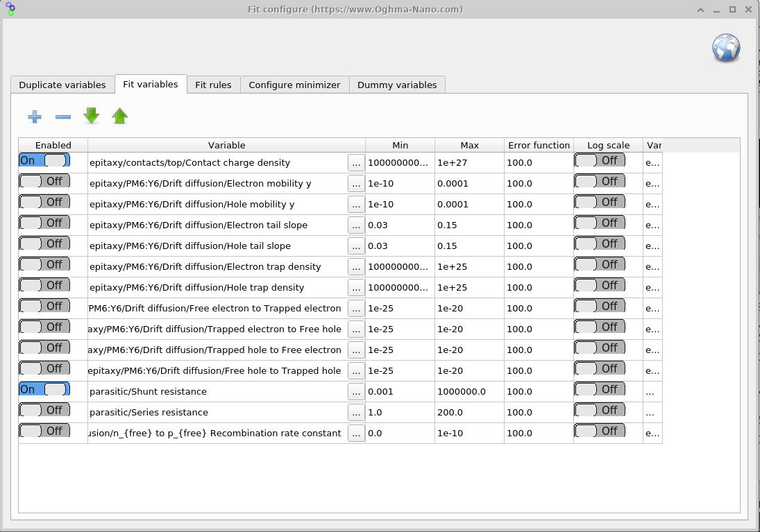
Task: Add a new fit variable with the plus icon
Action: point(34,117)
